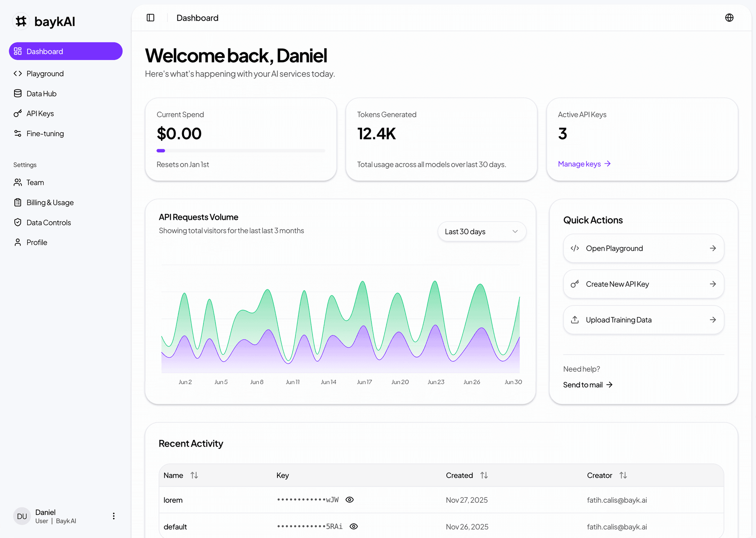Open Team settings
This screenshot has height=538, width=756.
coord(66,182)
